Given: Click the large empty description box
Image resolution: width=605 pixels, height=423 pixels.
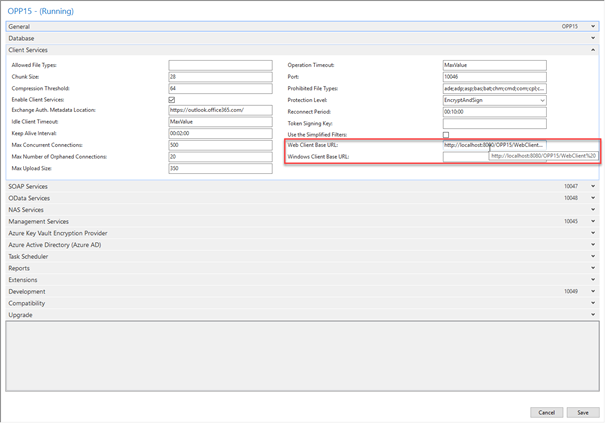Looking at the screenshot, I should [x=302, y=356].
